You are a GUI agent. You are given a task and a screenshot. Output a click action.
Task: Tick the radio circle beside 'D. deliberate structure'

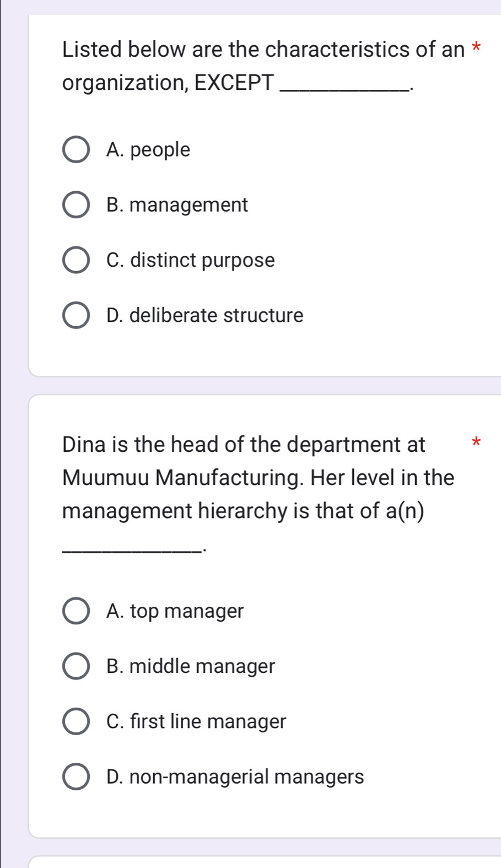coord(76,315)
